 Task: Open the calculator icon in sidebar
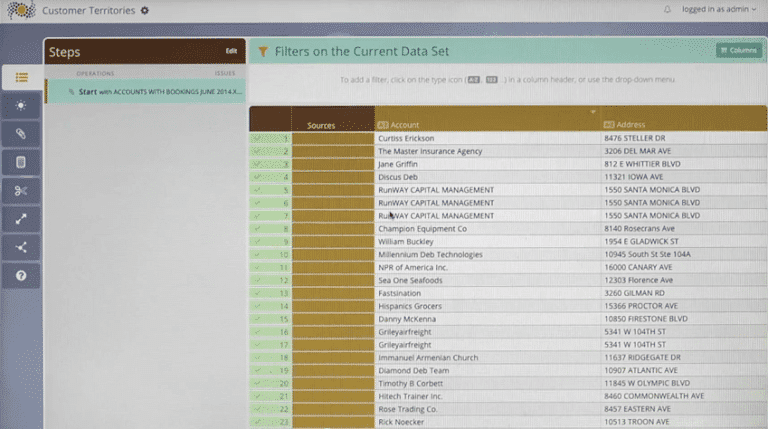coord(21,161)
